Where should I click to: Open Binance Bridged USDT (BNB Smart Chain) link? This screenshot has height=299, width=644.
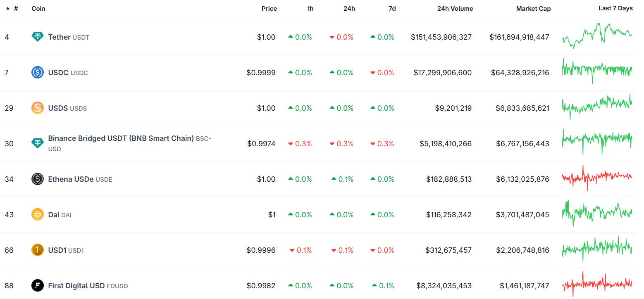[x=129, y=143]
